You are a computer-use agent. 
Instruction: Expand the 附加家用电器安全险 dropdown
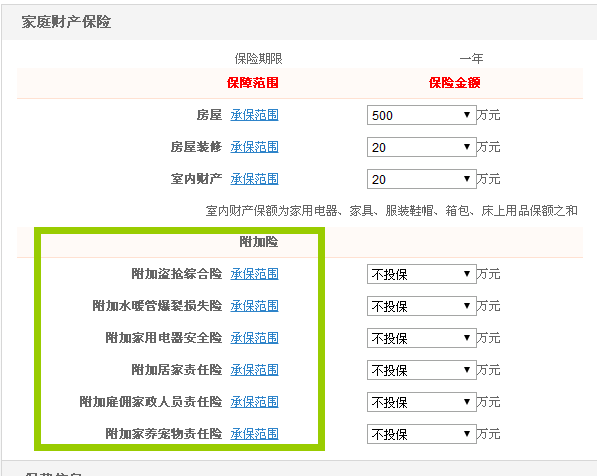(x=421, y=338)
